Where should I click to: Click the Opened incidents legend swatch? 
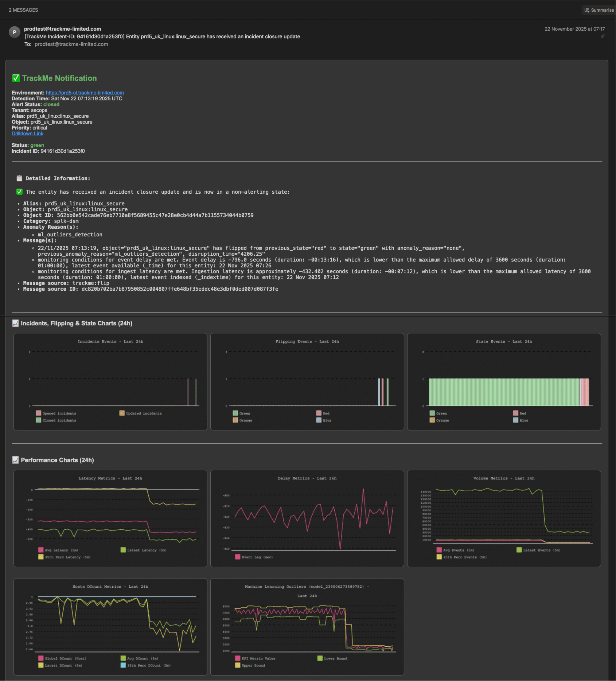click(38, 413)
